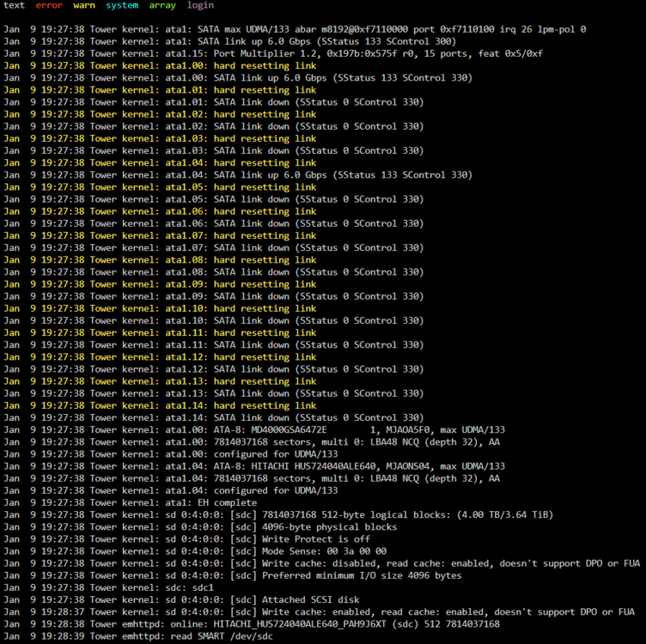The width and height of the screenshot is (646, 644).
Task: Select '[sdc] Attached SCSI disk' line
Action: click(x=181, y=600)
